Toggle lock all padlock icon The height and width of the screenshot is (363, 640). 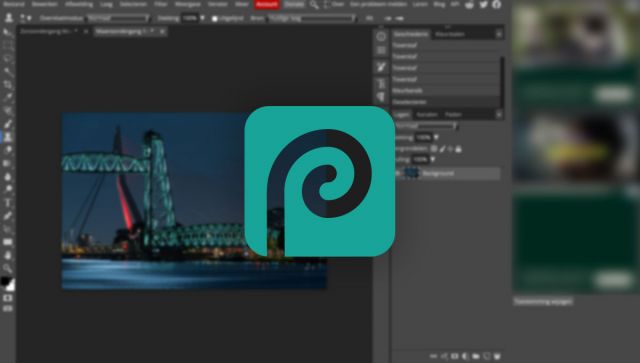458,149
